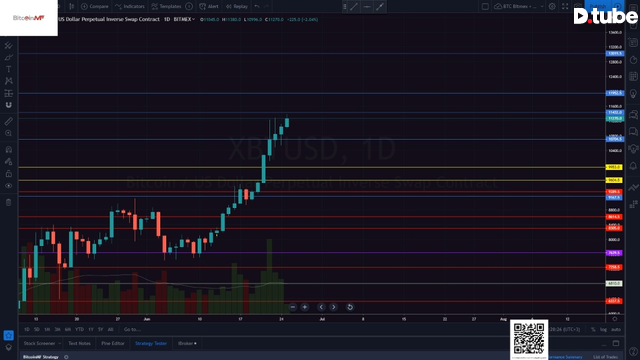Change the candlestick chart style icon

(x=71, y=7)
